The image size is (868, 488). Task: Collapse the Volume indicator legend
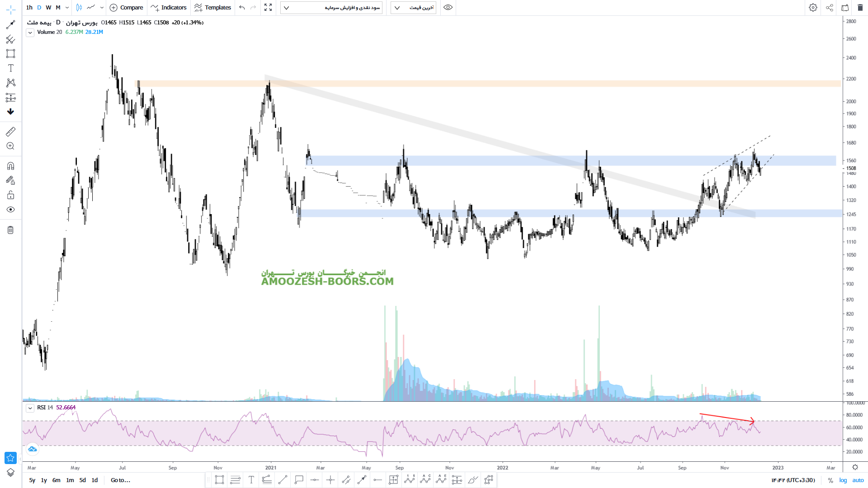pyautogui.click(x=30, y=33)
